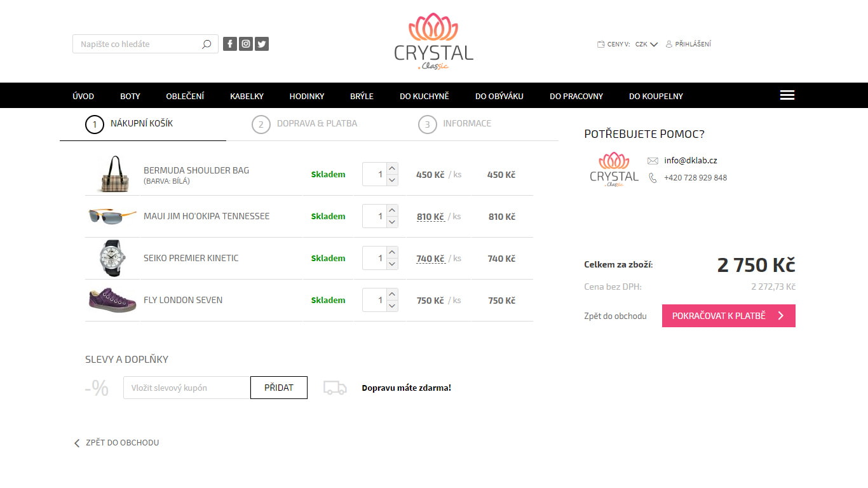Screen dimensions: 868x488
Task: Increase Maui Jim Ho'okipa quantity
Action: click(x=392, y=210)
